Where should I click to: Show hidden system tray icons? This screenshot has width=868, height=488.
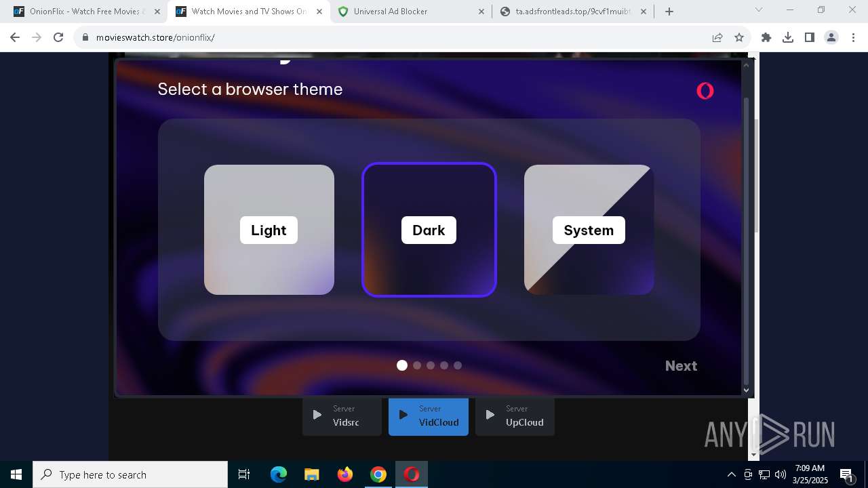(731, 474)
